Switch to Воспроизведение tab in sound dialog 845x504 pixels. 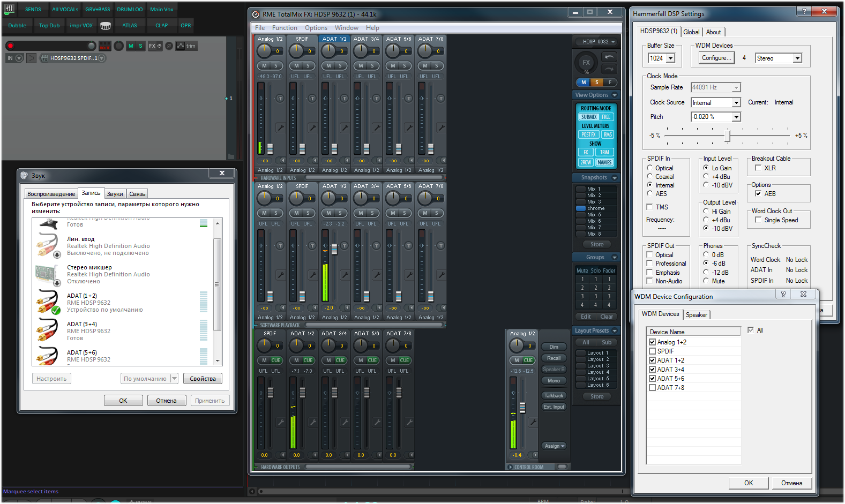tap(51, 194)
